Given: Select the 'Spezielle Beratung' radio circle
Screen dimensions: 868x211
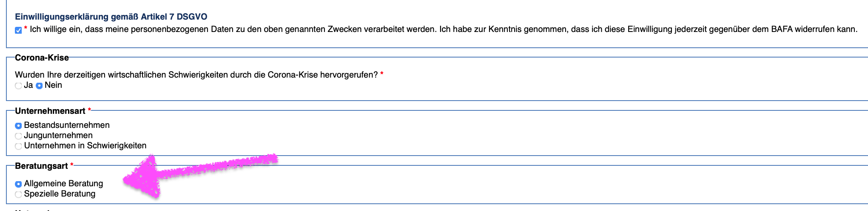Looking at the screenshot, I should tap(18, 194).
